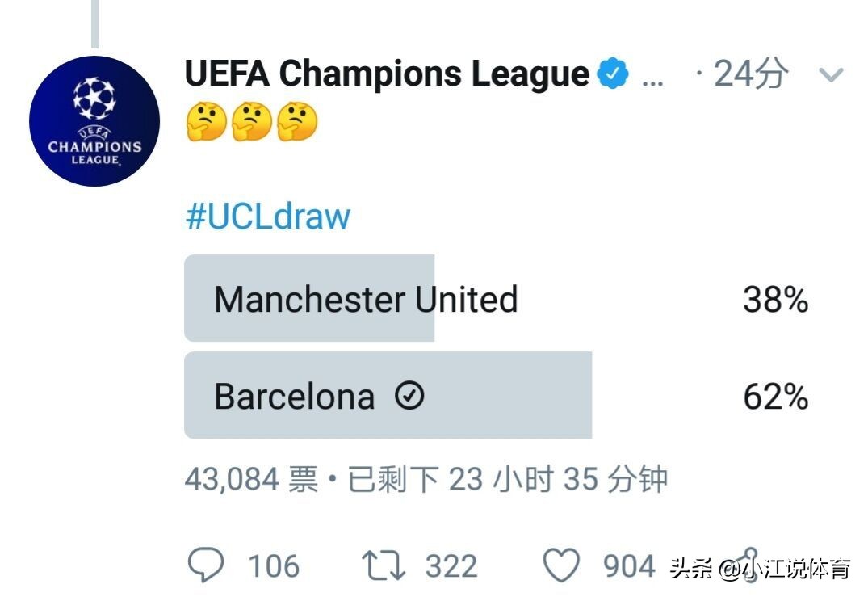The image size is (868, 597).
Task: Click the checkmark circle next to Barcelona
Action: pyautogui.click(x=409, y=396)
